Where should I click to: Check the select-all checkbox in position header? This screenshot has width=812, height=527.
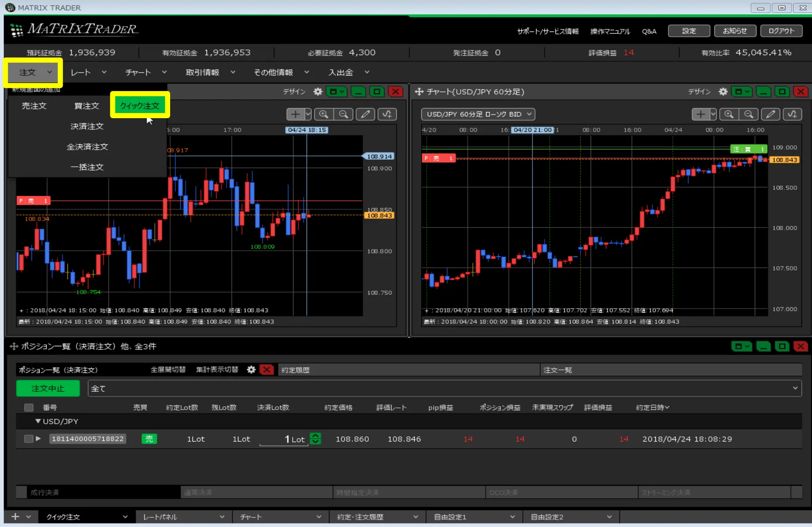(29, 408)
